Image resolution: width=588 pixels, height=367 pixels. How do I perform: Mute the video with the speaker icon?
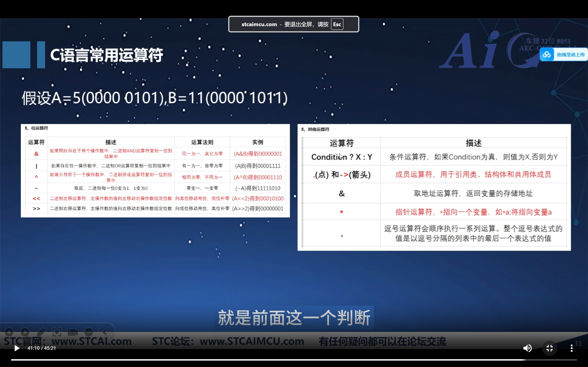[x=527, y=348]
